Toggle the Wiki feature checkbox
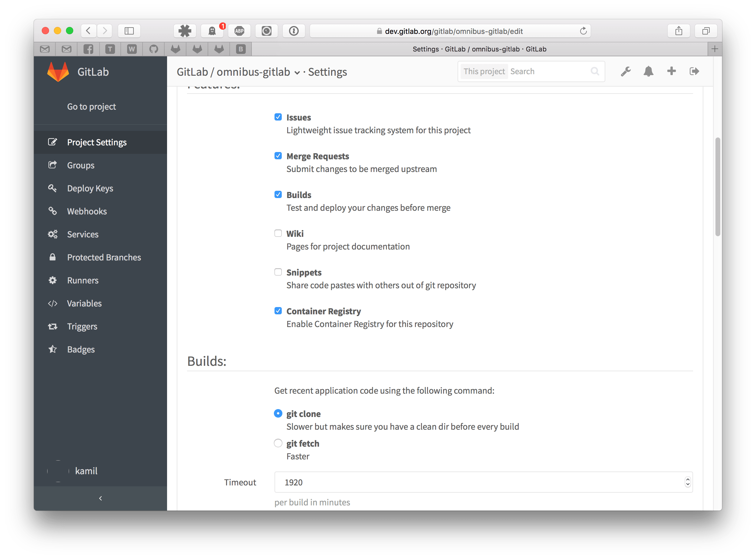Viewport: 756px width, 559px height. [x=278, y=233]
